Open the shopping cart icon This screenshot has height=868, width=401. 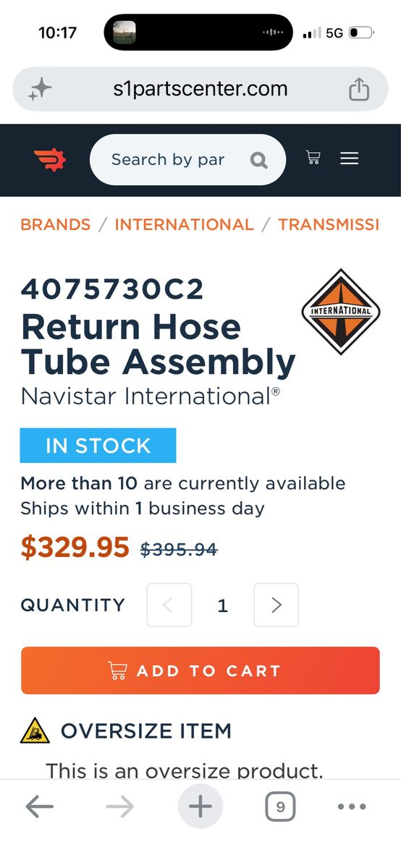(313, 158)
